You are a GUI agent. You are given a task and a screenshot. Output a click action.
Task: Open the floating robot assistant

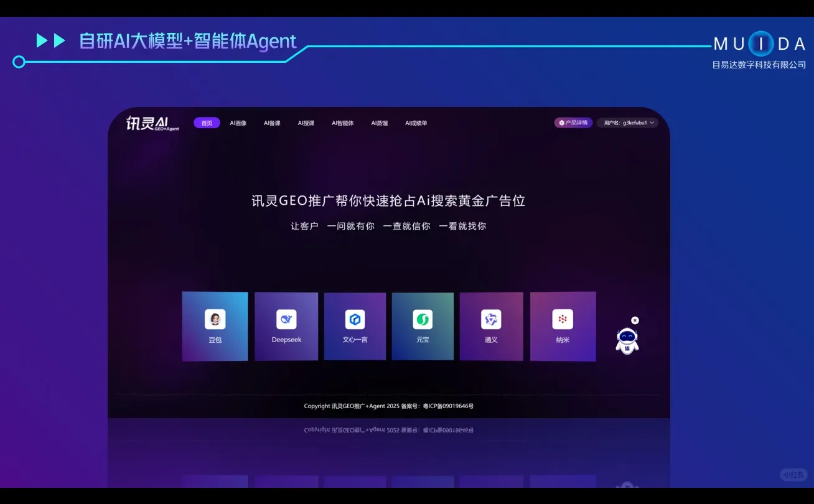[627, 341]
